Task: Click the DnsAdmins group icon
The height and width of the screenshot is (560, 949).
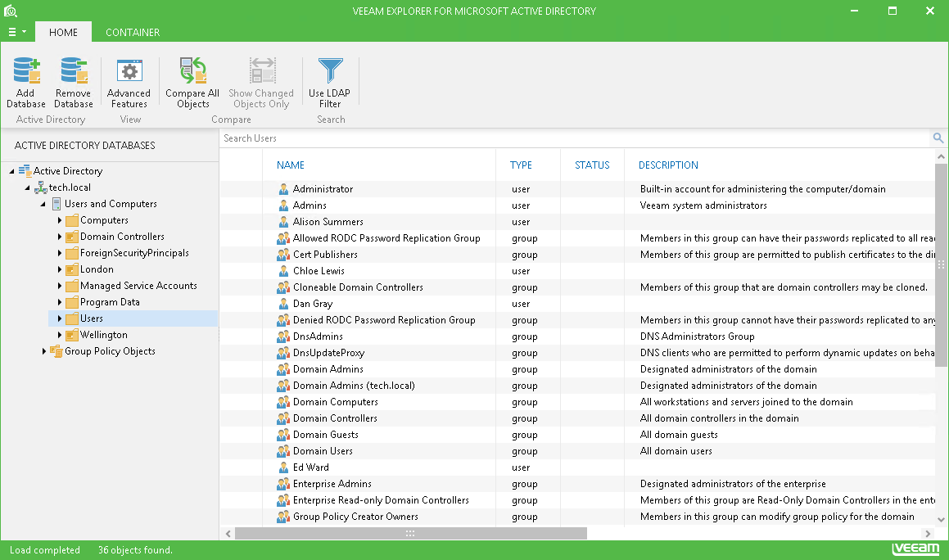Action: point(283,336)
